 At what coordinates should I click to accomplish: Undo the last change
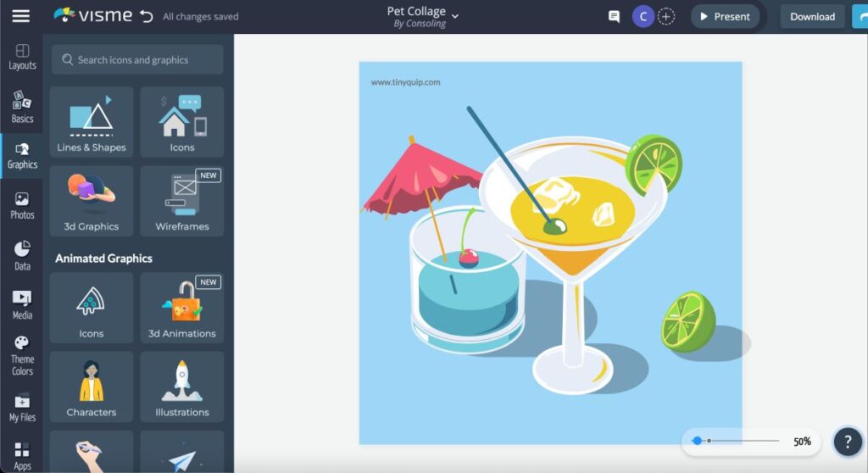tap(146, 16)
